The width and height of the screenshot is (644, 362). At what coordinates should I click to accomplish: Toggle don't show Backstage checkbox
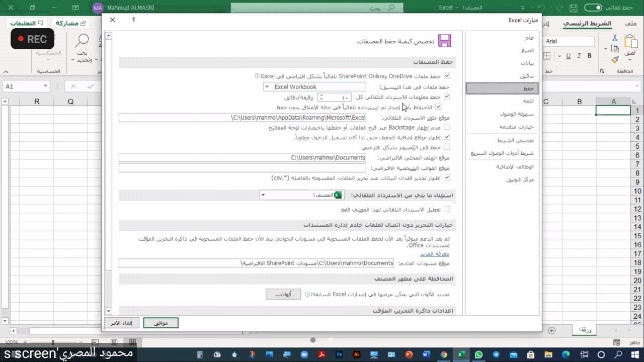447,128
